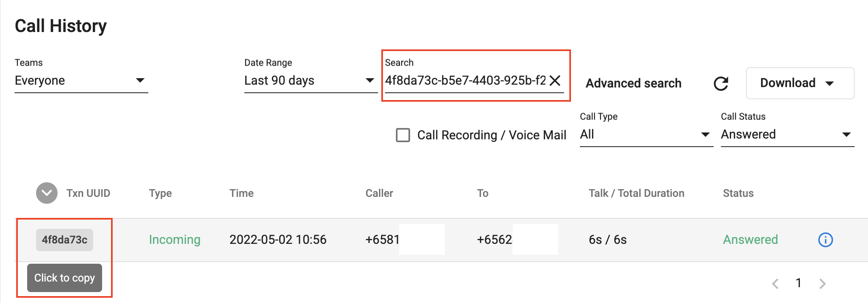Open Advanced search

tap(633, 83)
